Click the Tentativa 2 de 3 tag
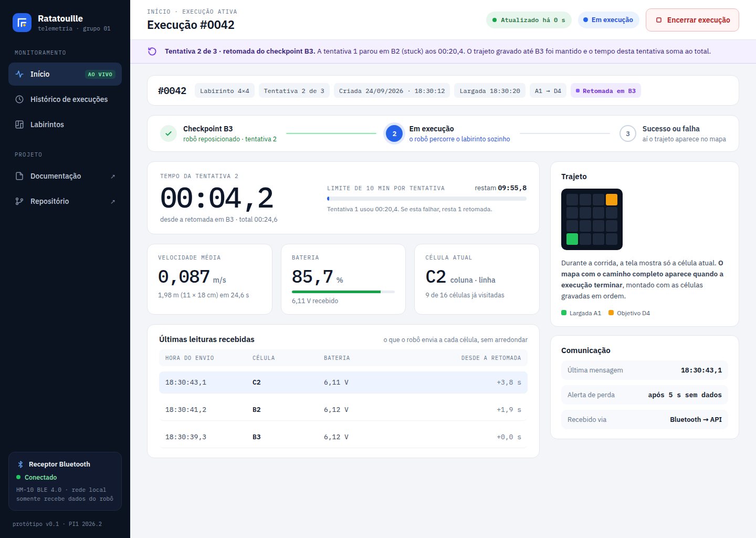 click(294, 91)
